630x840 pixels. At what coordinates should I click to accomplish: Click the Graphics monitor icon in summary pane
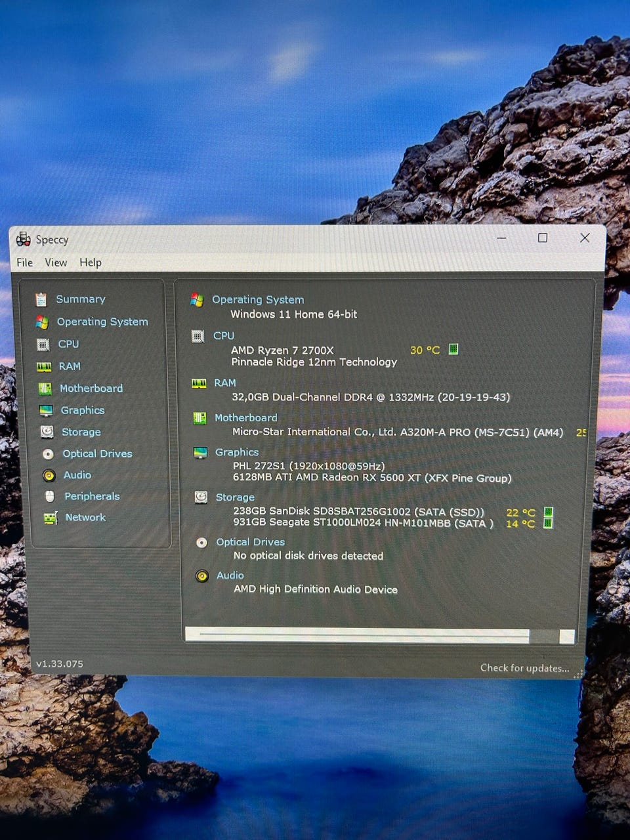pos(200,453)
